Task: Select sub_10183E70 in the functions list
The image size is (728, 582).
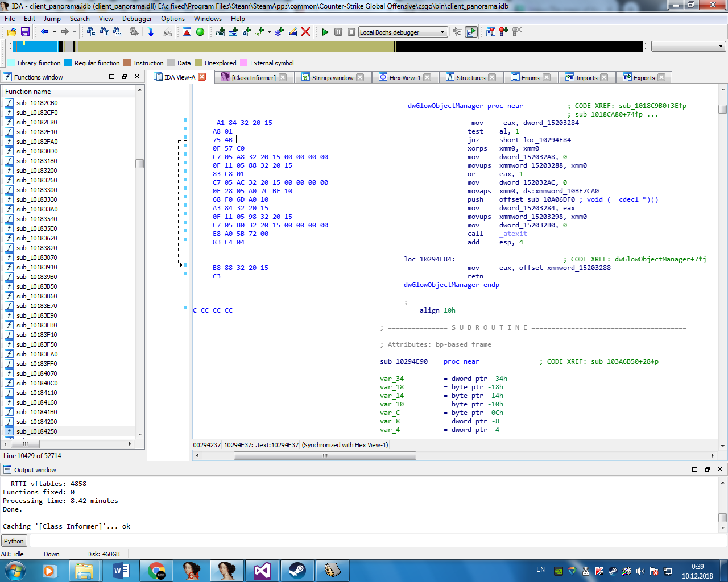Action: point(36,306)
